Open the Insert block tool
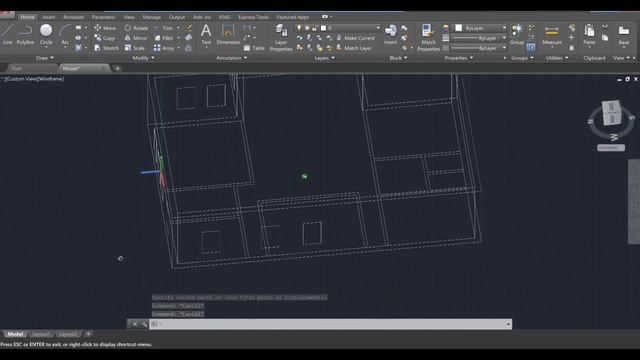The image size is (640, 360). (x=390, y=34)
